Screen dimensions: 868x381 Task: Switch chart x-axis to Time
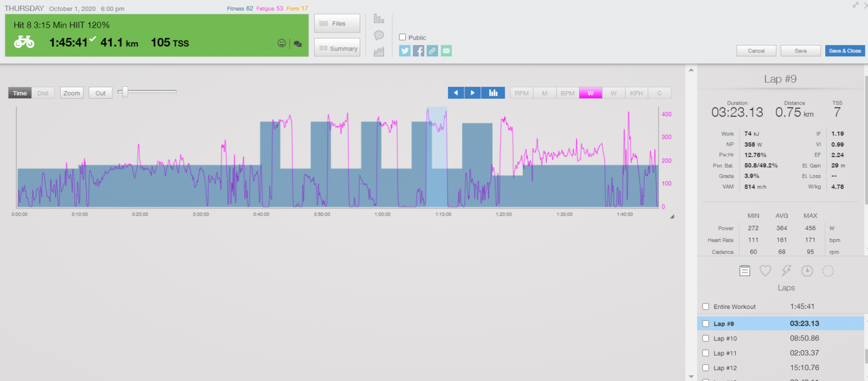point(20,93)
